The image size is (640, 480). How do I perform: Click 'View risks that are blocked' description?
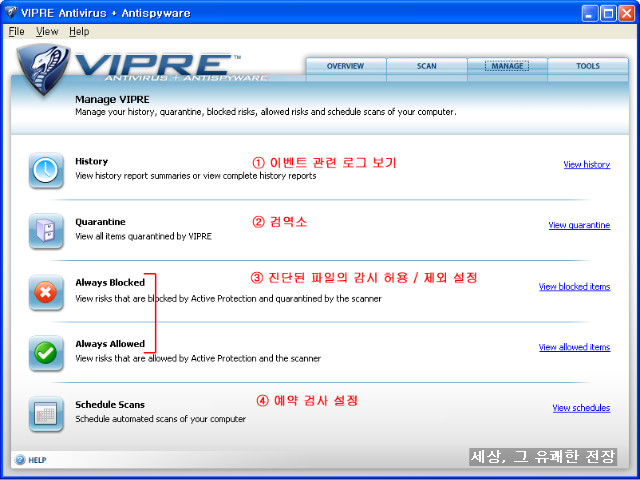pyautogui.click(x=229, y=299)
